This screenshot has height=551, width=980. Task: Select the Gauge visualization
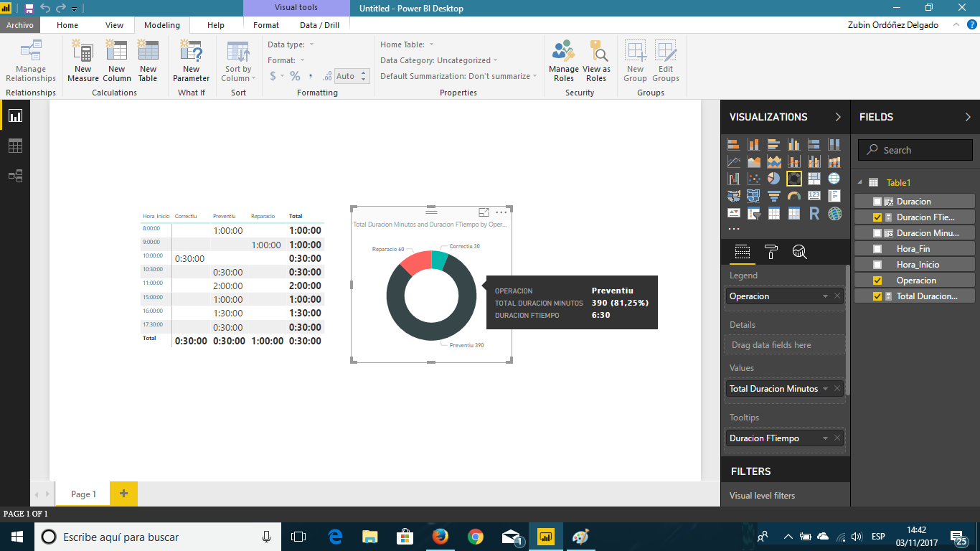click(x=793, y=196)
